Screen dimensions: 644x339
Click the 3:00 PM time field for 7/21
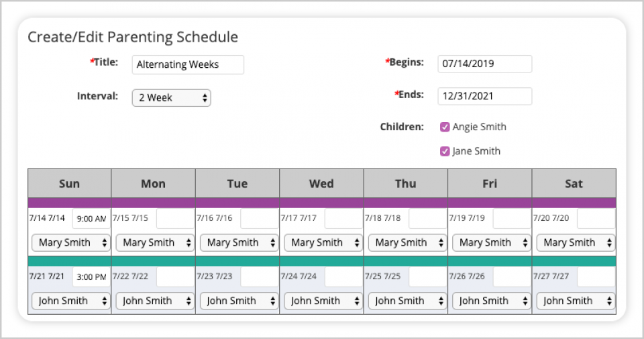point(91,277)
